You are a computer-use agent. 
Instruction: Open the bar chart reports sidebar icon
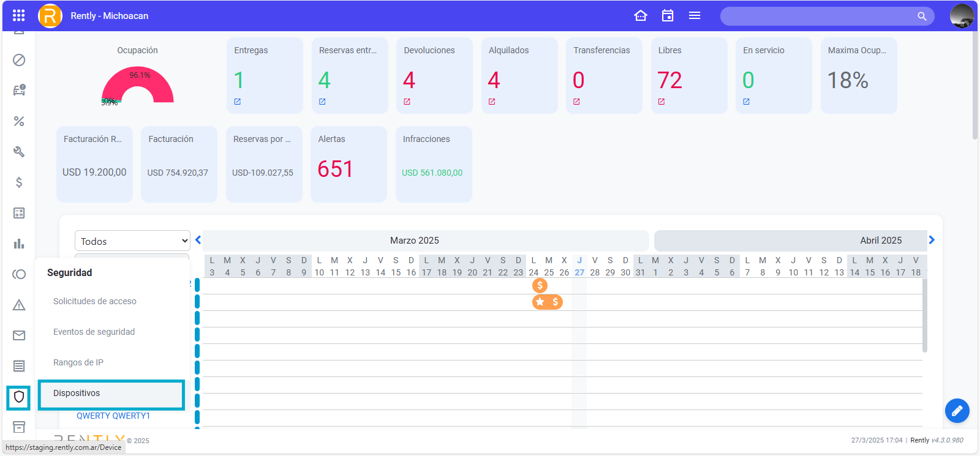19,244
